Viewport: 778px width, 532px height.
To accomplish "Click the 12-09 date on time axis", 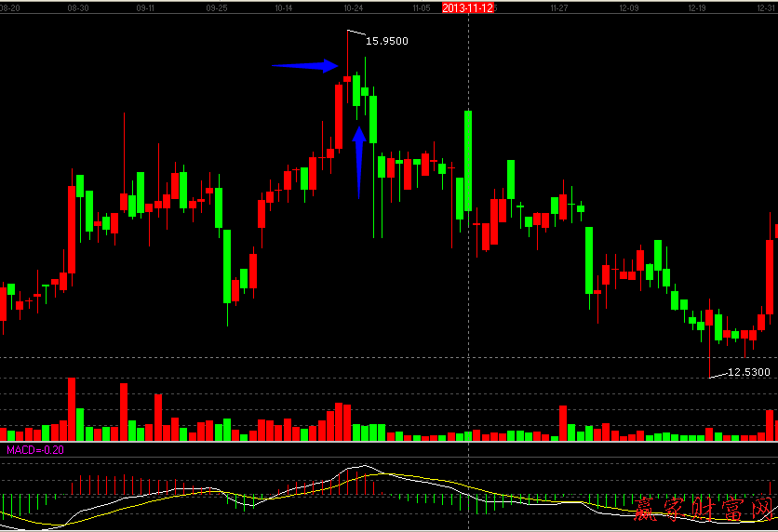I will (628, 7).
